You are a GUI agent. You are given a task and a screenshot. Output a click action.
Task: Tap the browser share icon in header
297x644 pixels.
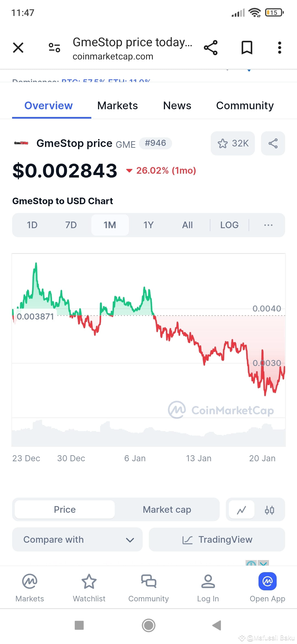coord(211,48)
